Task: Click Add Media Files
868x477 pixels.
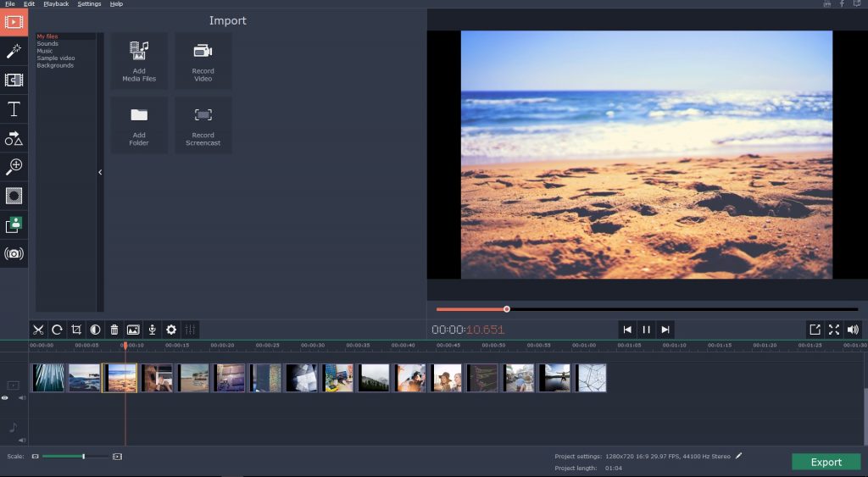Action: 139,60
